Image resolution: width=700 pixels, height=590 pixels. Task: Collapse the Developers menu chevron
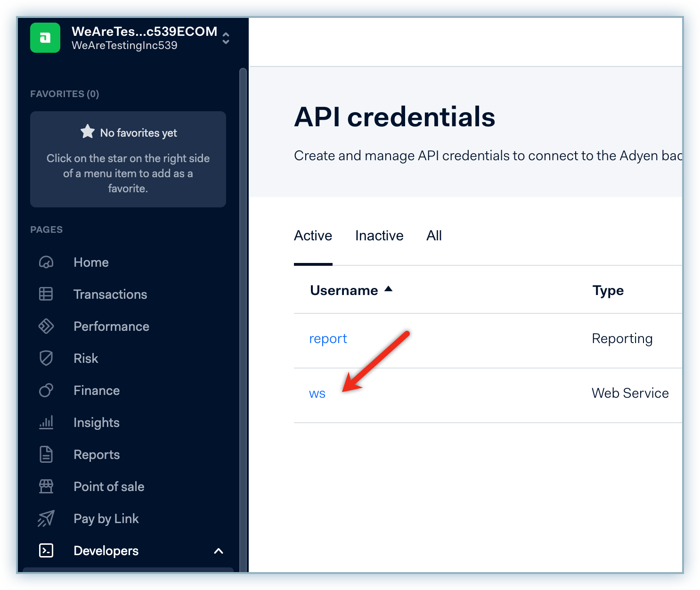tap(219, 551)
